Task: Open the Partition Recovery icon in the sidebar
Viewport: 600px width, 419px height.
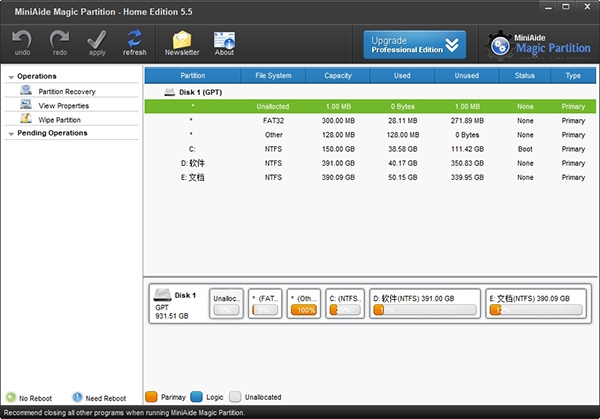Action: [x=26, y=90]
